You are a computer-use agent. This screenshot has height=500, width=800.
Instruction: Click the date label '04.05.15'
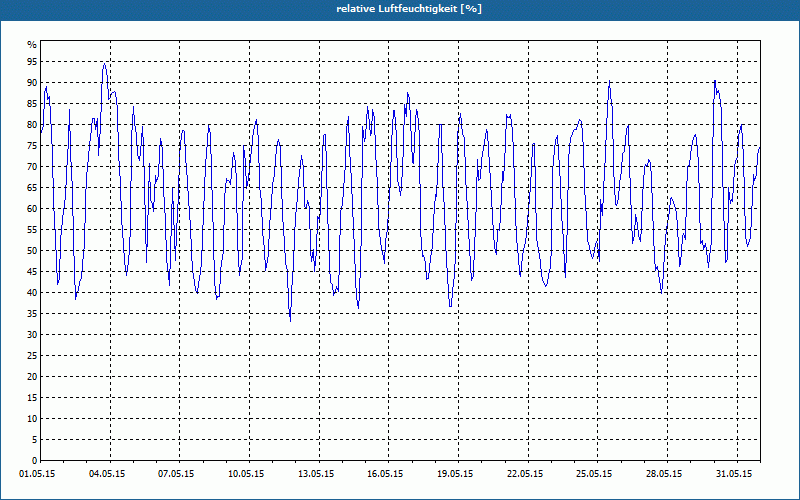107,474
